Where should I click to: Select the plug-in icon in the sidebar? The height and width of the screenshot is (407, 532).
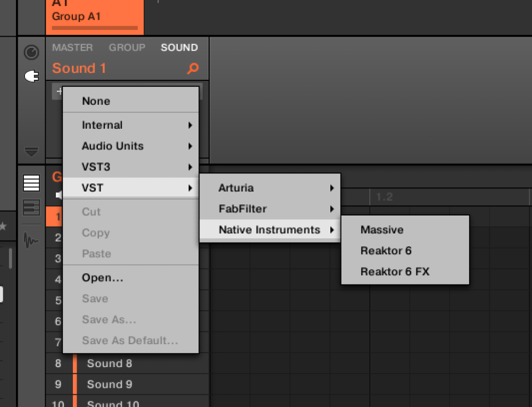31,76
